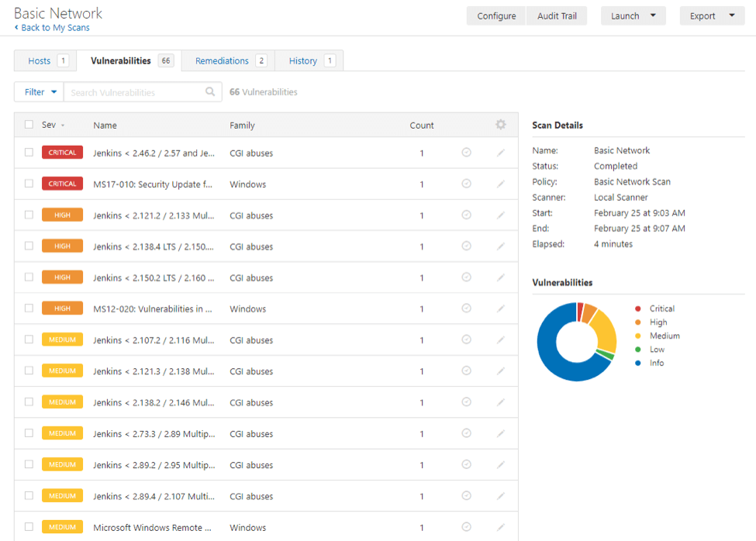Open the History tab

coord(305,60)
